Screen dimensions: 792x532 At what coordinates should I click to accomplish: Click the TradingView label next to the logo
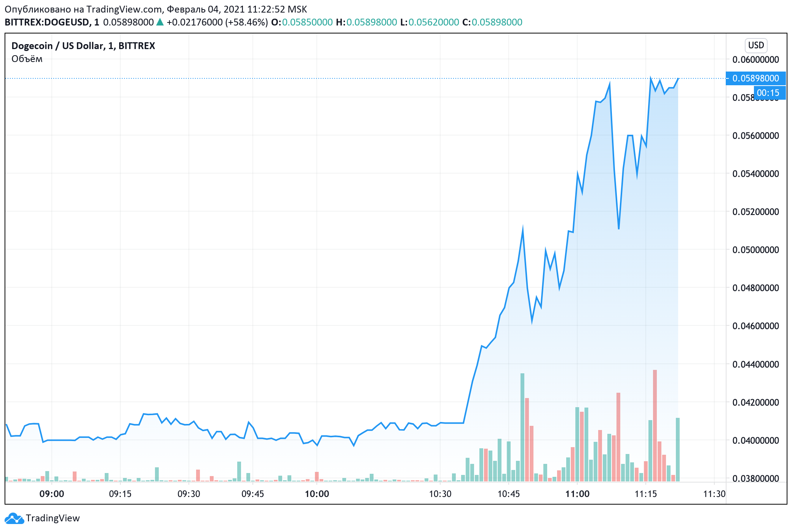pyautogui.click(x=52, y=518)
